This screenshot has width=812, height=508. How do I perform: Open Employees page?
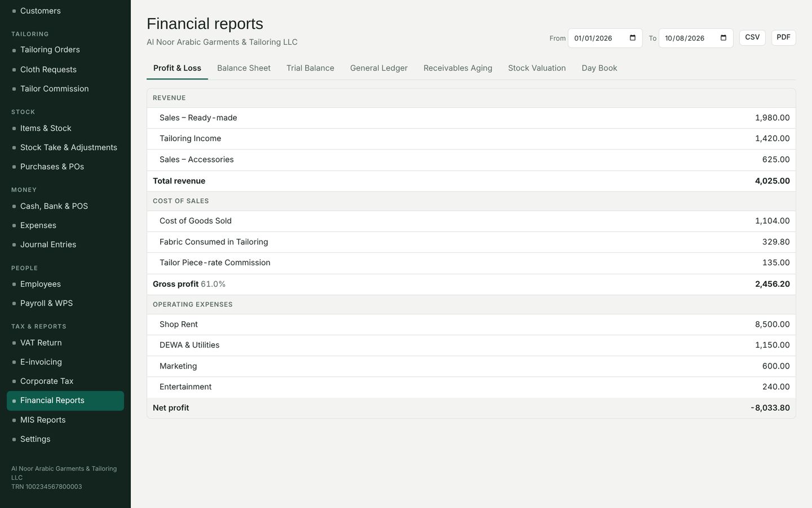[65, 284]
